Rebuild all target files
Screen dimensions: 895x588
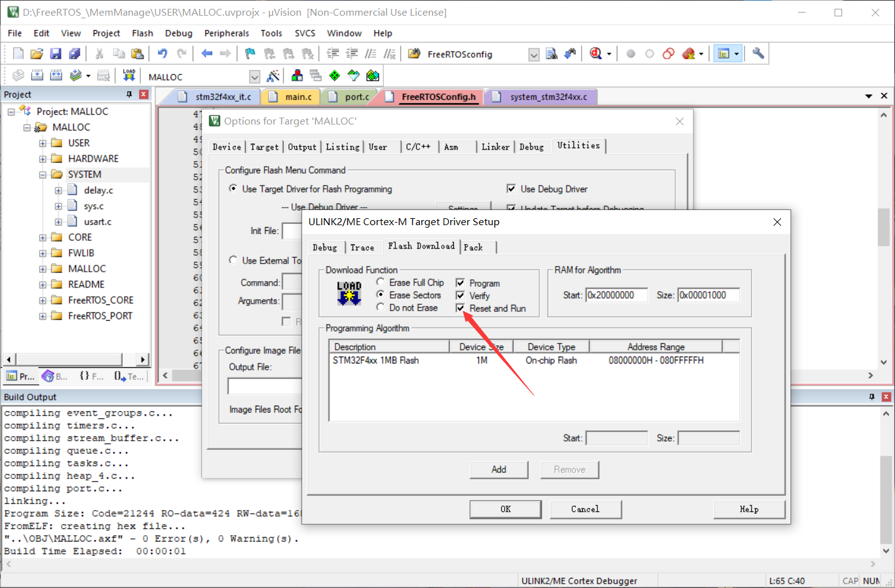click(x=56, y=75)
